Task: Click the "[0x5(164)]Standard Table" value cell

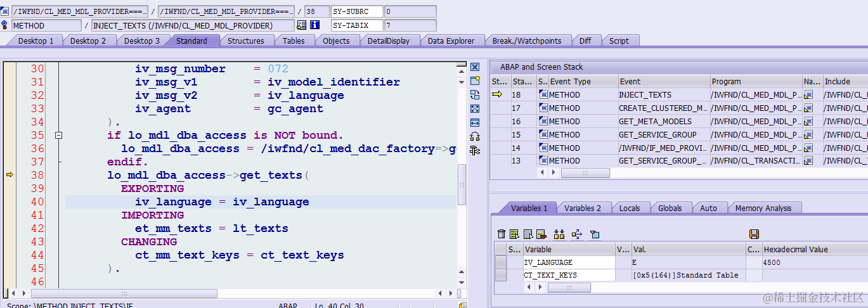Action: (688, 275)
